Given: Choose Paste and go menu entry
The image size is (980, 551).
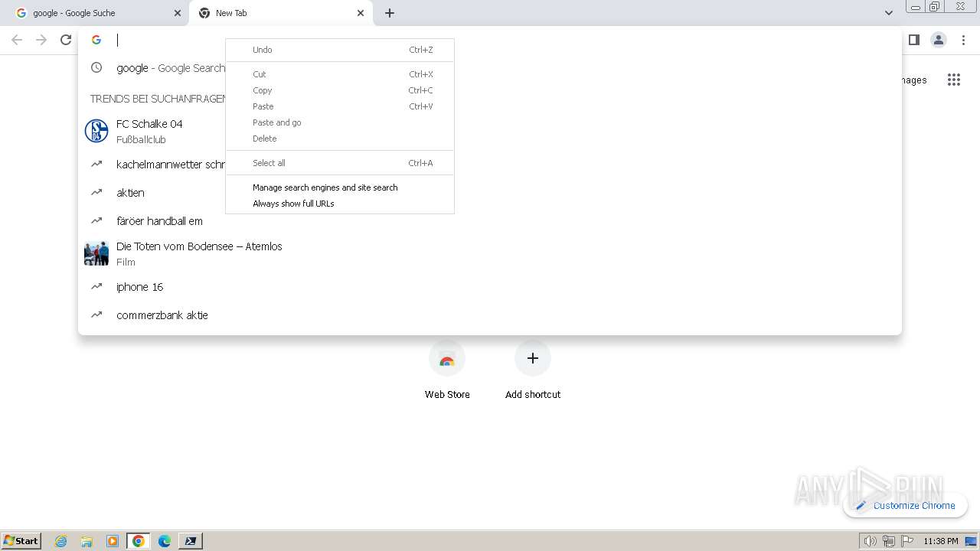Looking at the screenshot, I should coord(340,122).
